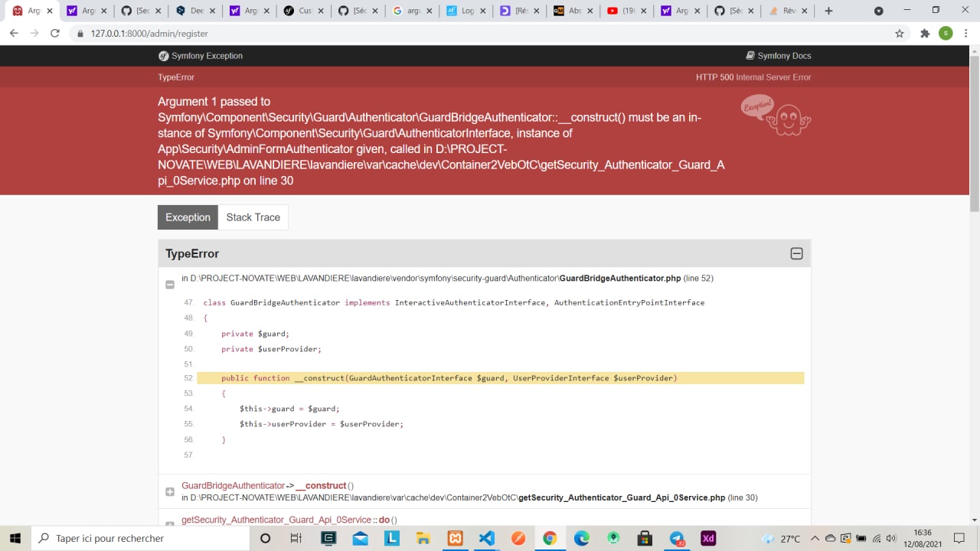The width and height of the screenshot is (980, 551).
Task: Click the Symfony Exception logo icon
Action: point(163,56)
